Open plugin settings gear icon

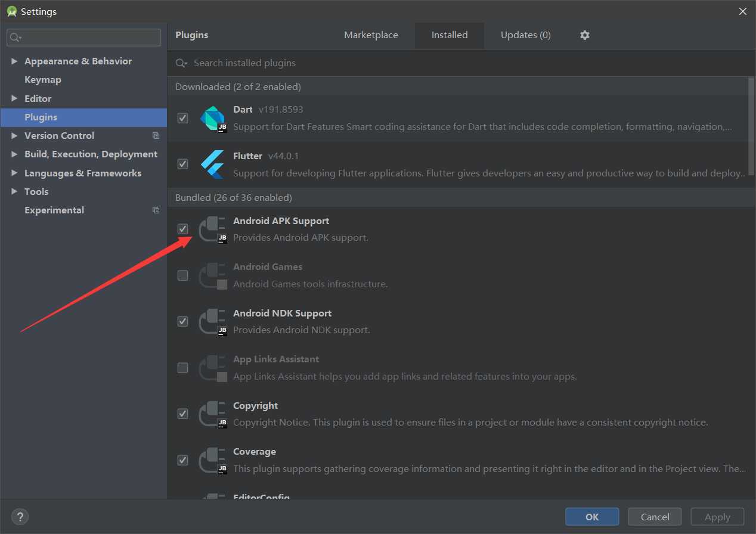[585, 35]
